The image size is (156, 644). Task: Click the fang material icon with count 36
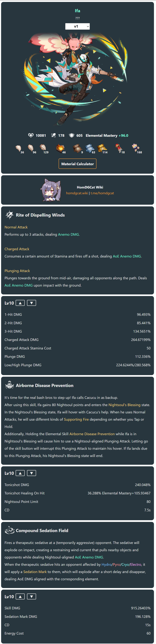19,149
